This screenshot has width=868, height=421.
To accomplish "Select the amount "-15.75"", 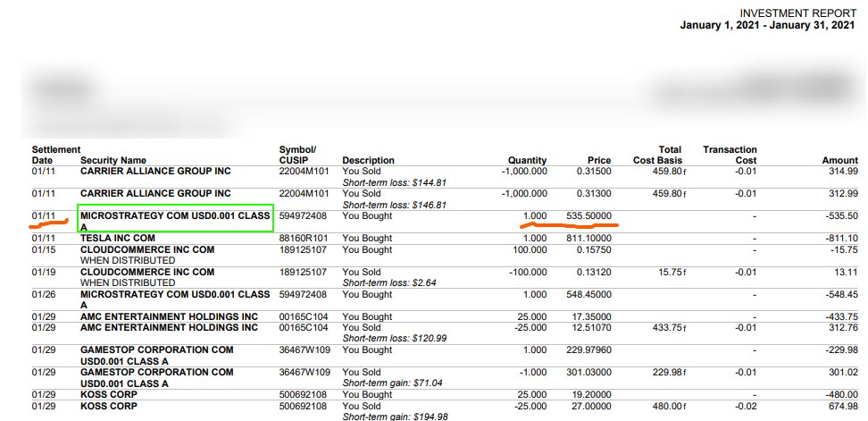I will 845,250.
